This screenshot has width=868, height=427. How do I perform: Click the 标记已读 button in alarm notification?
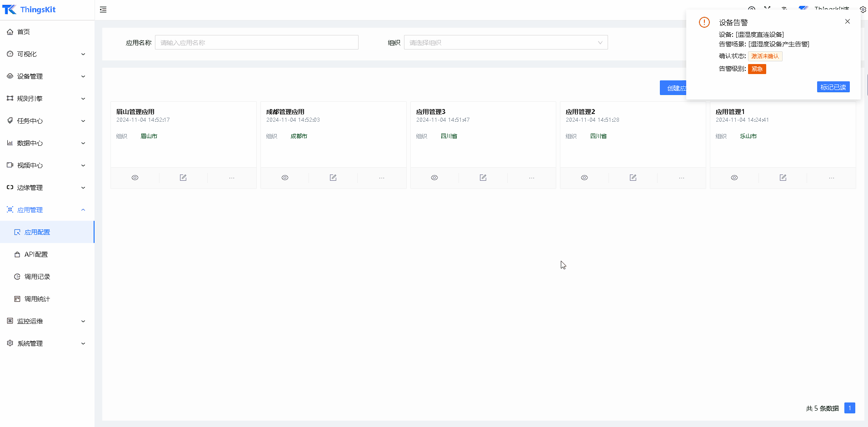click(833, 87)
